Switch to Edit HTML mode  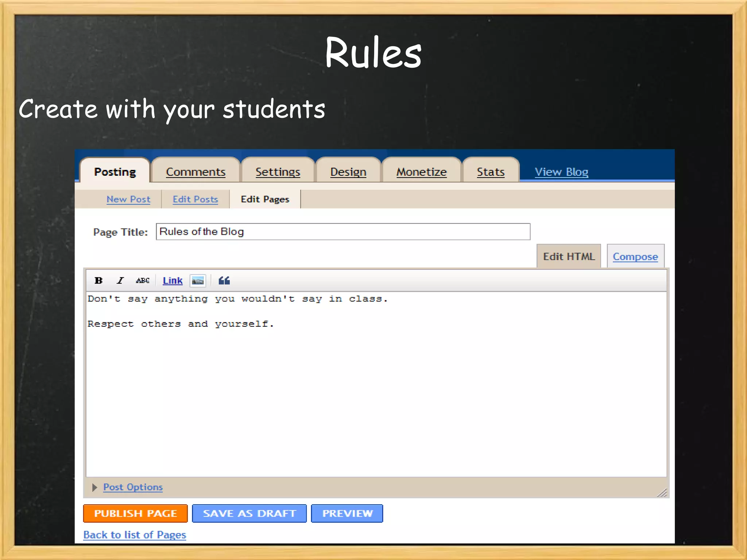pyautogui.click(x=569, y=256)
